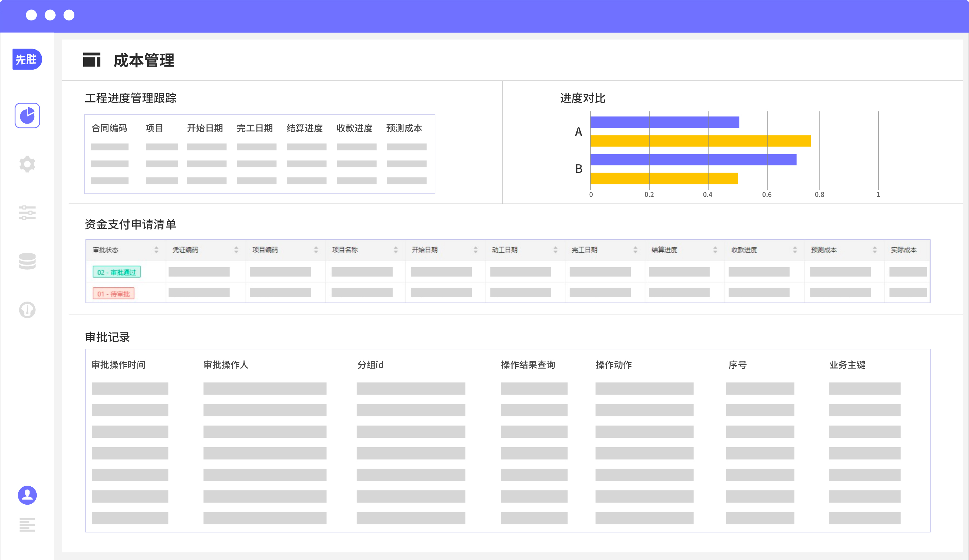The height and width of the screenshot is (560, 969).
Task: Sort by 动工日期 column arrows
Action: [x=555, y=250]
